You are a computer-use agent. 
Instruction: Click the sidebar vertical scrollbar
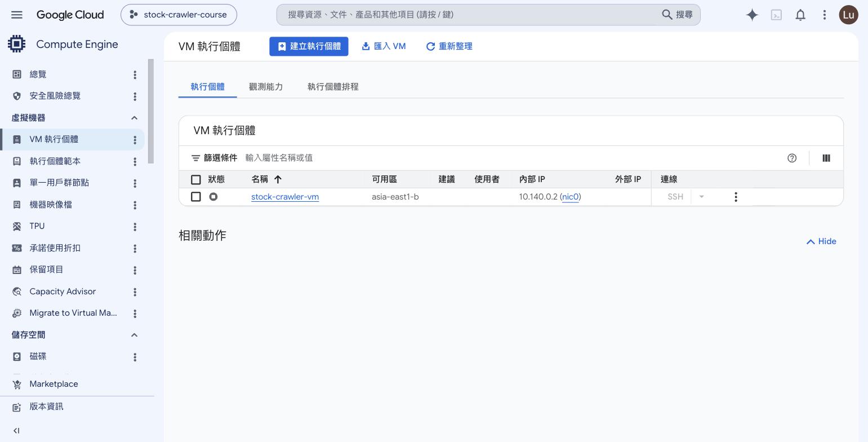point(150,112)
